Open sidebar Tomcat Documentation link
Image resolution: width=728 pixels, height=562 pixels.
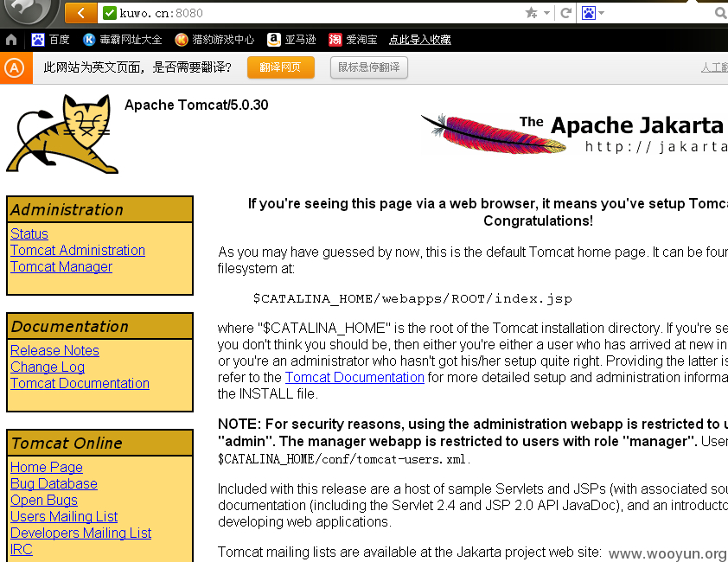tap(80, 383)
